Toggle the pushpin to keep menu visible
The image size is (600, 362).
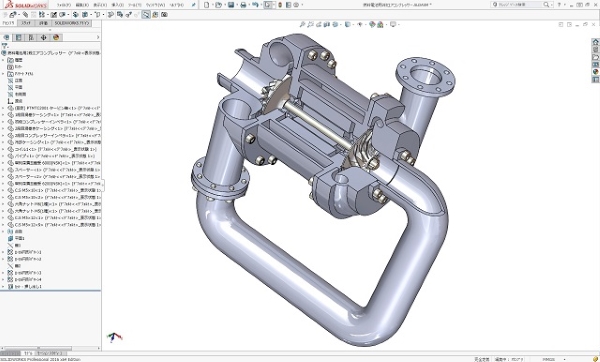194,5
